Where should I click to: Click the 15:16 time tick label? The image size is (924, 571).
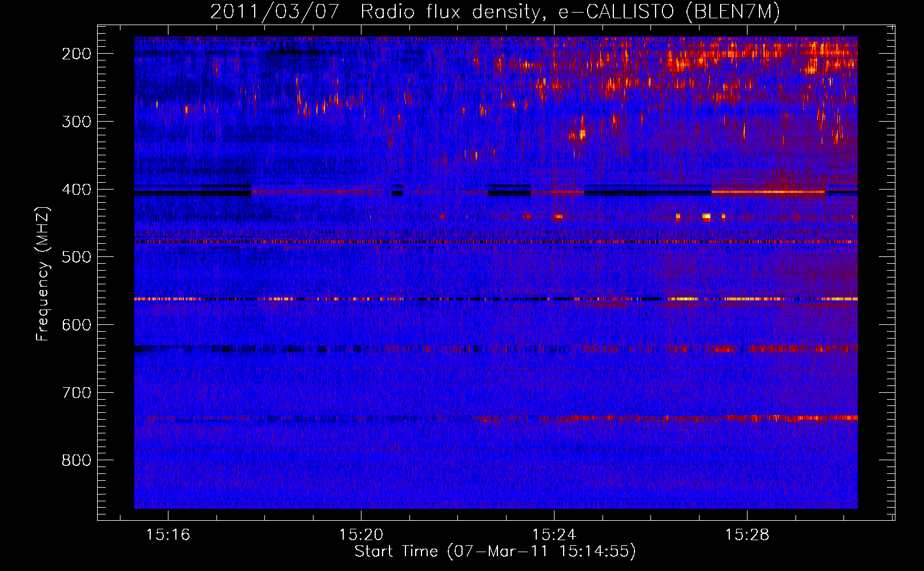[x=168, y=535]
